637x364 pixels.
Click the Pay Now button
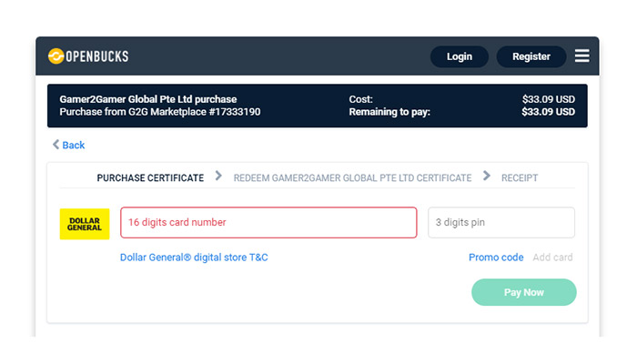coord(523,292)
